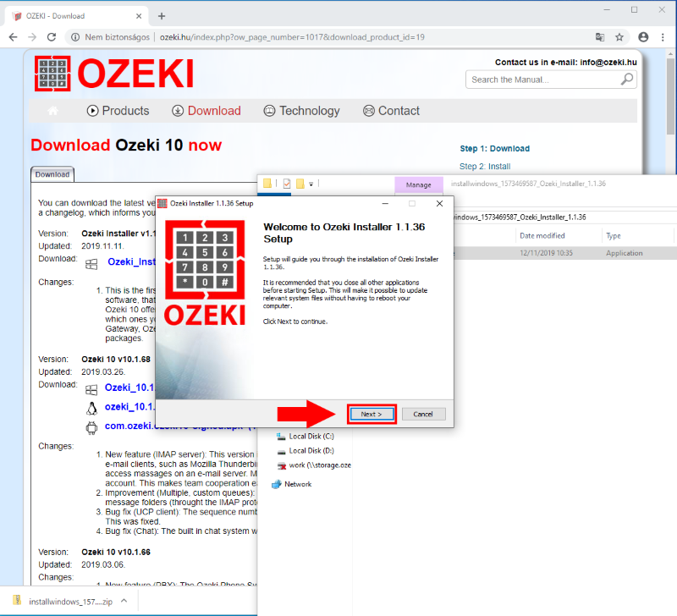Open the Chrome three-dot menu
The width and height of the screenshot is (677, 616).
click(x=663, y=37)
